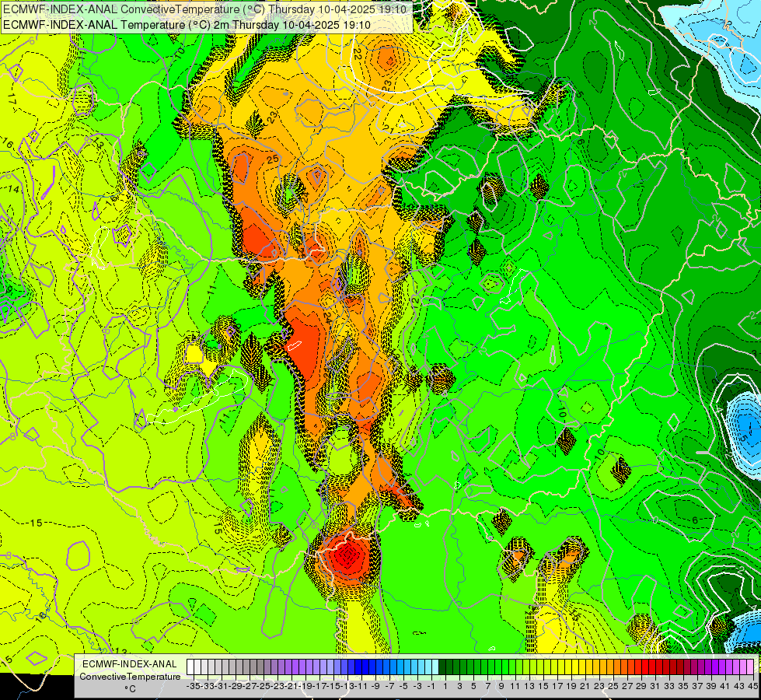Select the -25 value on legend scale

[264, 686]
